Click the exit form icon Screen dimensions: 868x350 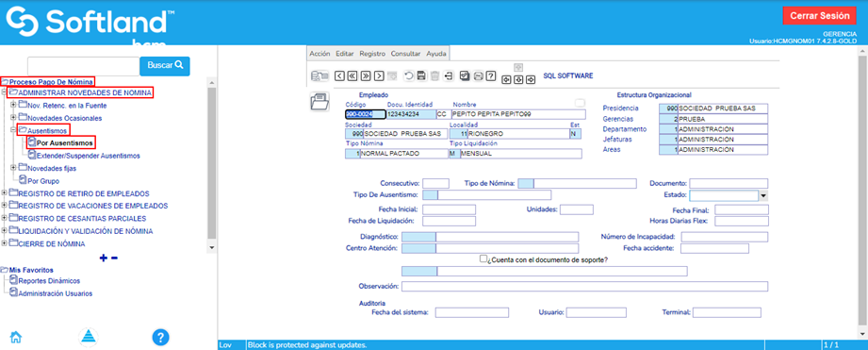[x=449, y=75]
